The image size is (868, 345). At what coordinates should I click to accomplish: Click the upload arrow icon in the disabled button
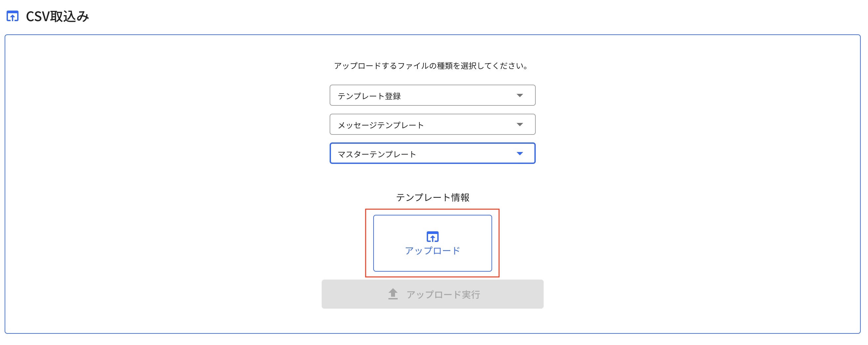coord(393,295)
